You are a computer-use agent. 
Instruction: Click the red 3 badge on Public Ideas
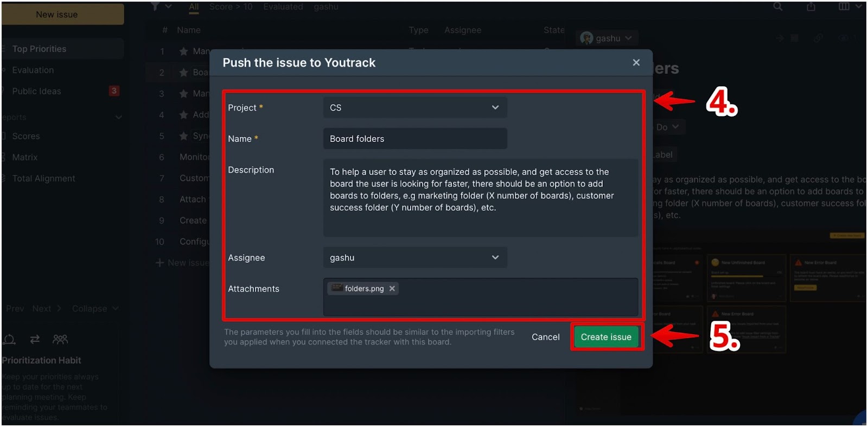(114, 91)
